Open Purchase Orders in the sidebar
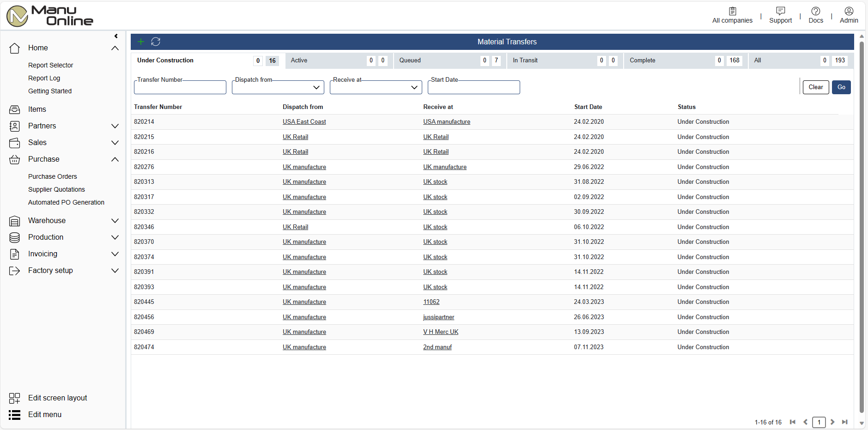 pyautogui.click(x=53, y=176)
